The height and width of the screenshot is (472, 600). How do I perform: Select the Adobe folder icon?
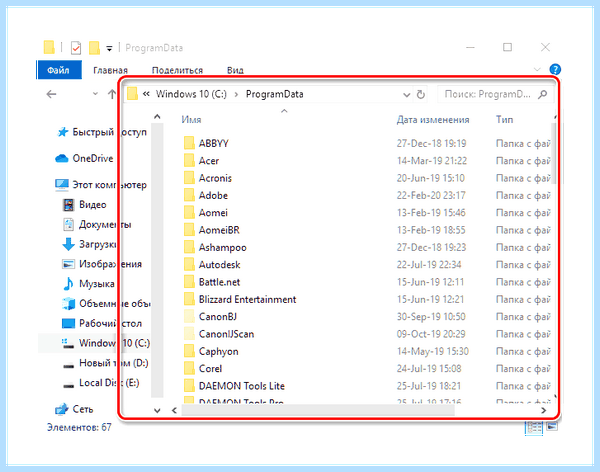click(x=189, y=195)
